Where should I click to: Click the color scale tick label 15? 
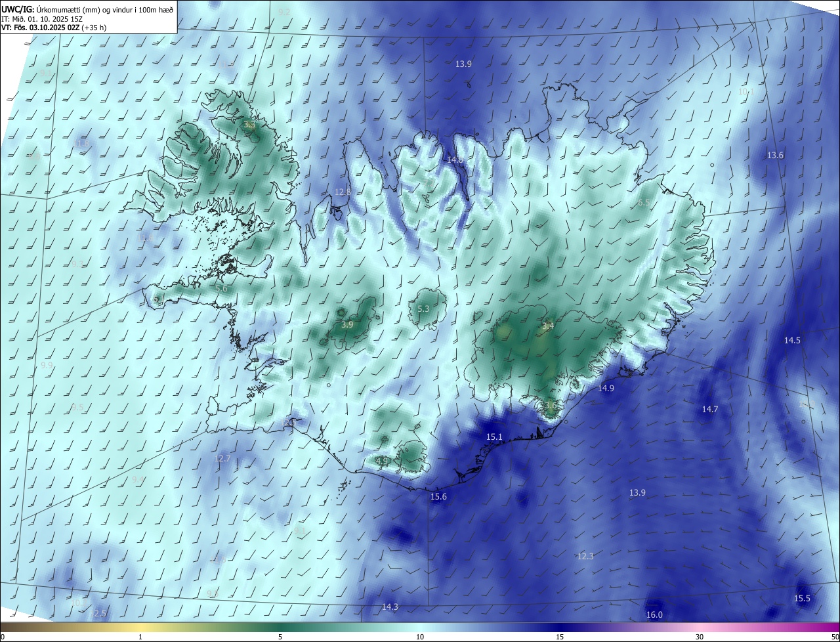[x=560, y=637]
